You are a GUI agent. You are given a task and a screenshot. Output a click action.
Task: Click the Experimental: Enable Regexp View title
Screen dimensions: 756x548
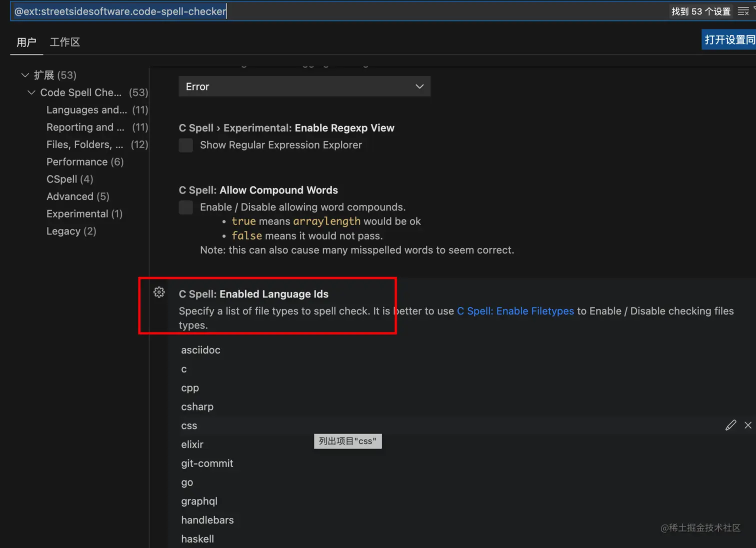286,128
